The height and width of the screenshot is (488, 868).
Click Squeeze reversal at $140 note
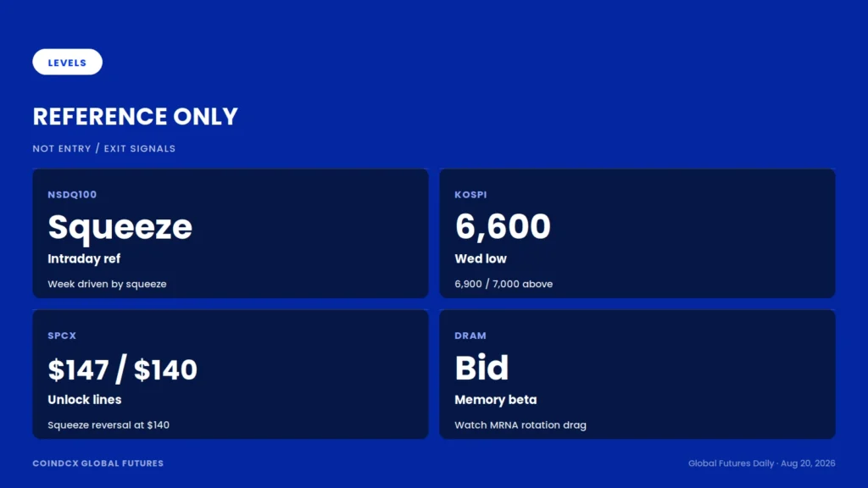pos(108,425)
